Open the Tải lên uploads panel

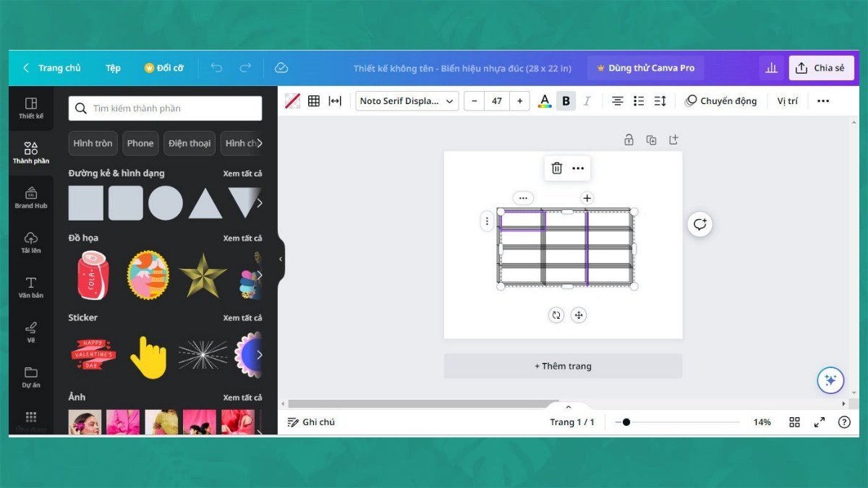coord(31,242)
